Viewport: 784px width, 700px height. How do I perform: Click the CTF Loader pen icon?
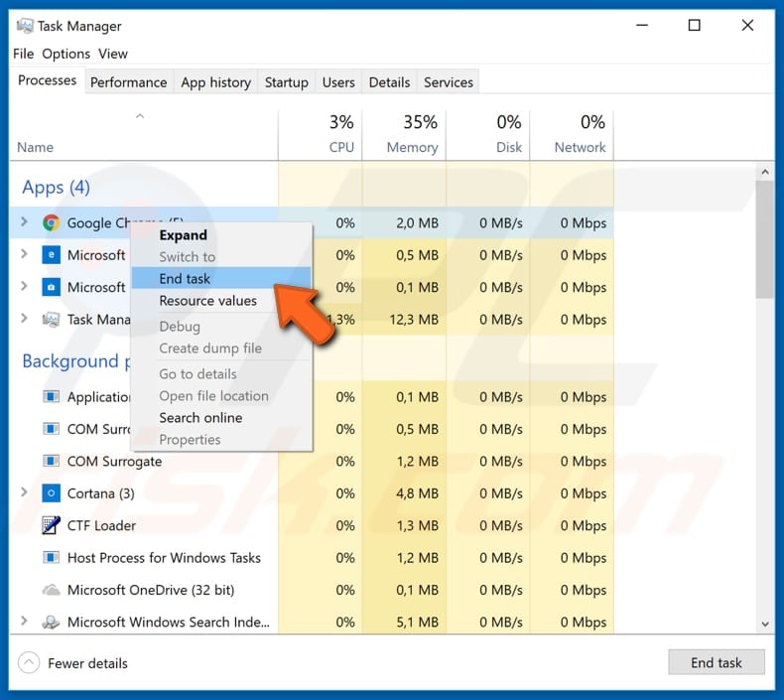click(x=51, y=525)
